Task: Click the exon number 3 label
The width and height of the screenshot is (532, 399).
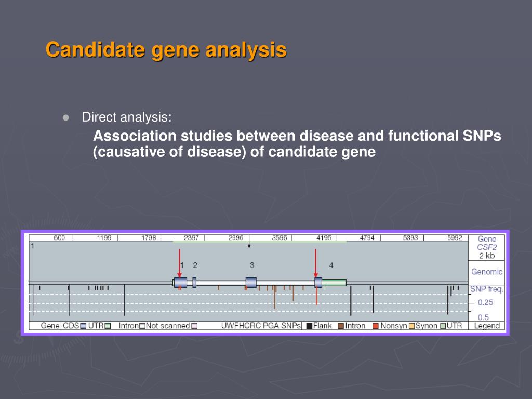Action: point(252,265)
